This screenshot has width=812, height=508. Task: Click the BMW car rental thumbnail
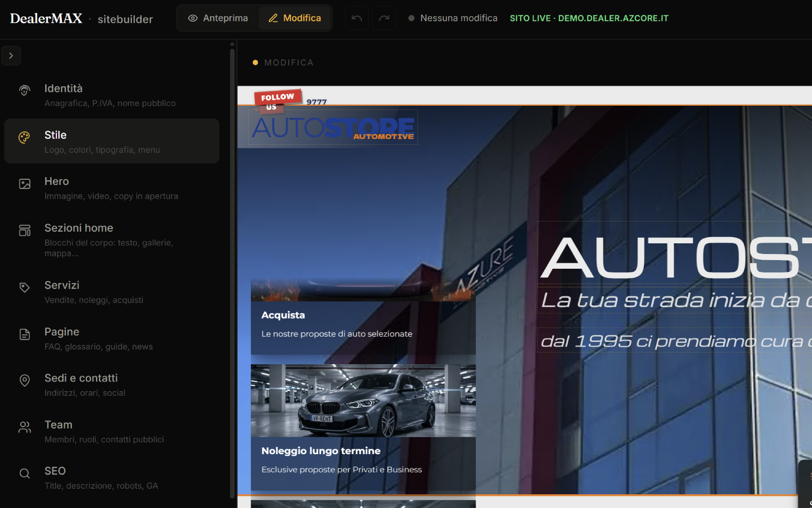point(363,400)
